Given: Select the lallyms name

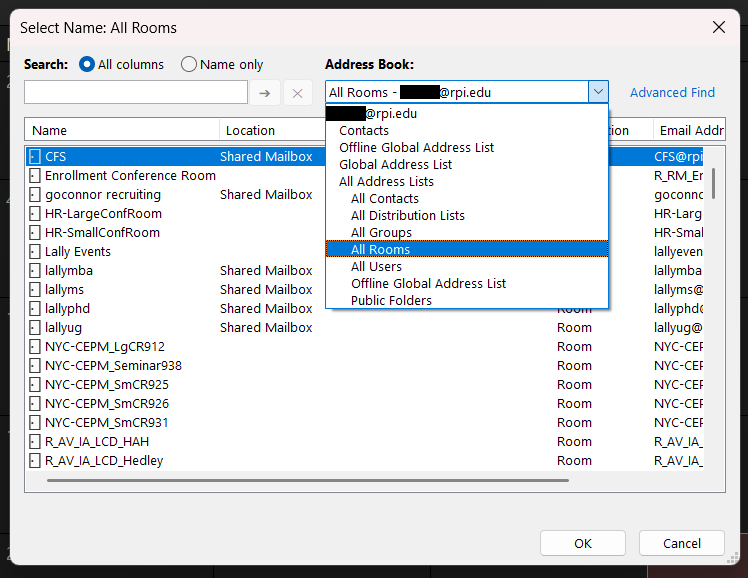Looking at the screenshot, I should pyautogui.click(x=64, y=290).
